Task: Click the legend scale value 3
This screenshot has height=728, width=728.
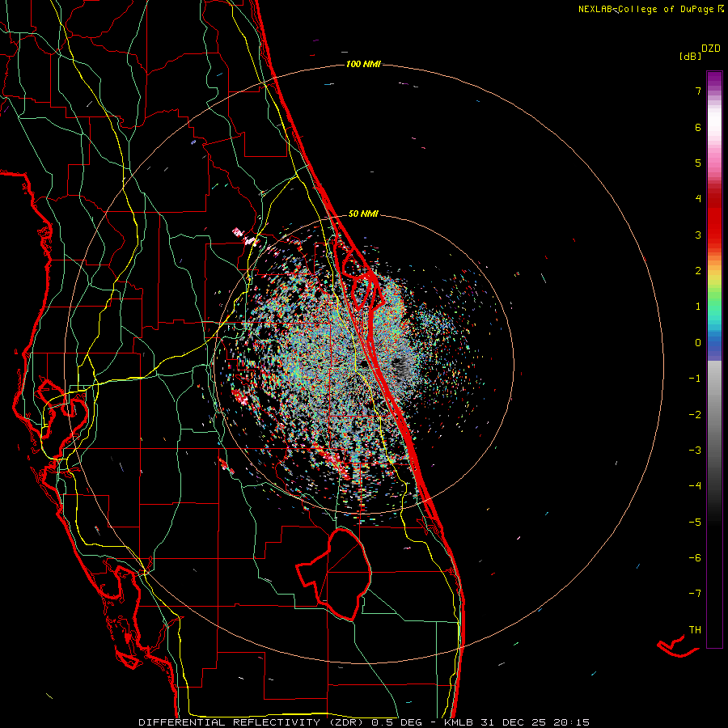Action: pos(698,235)
